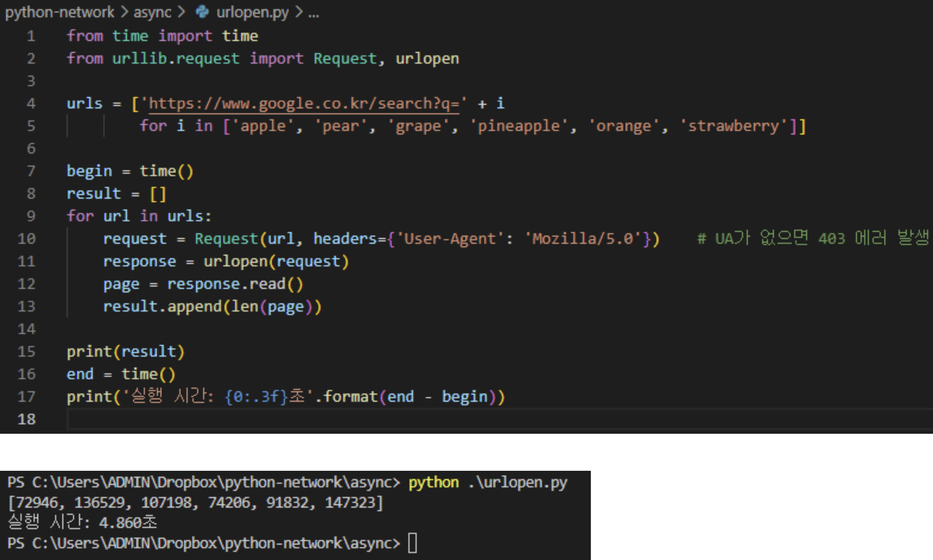
Task: Click the python .\urlopen.py terminal command
Action: click(488, 483)
